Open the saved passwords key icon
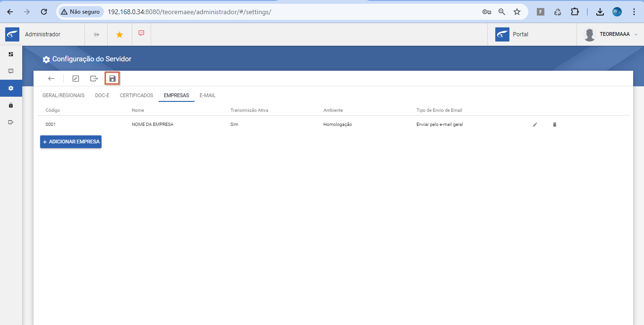644x325 pixels. point(487,12)
